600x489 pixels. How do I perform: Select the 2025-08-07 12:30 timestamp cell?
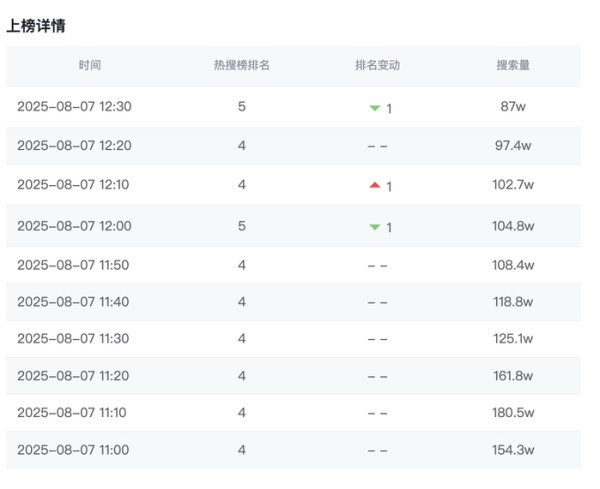(74, 107)
